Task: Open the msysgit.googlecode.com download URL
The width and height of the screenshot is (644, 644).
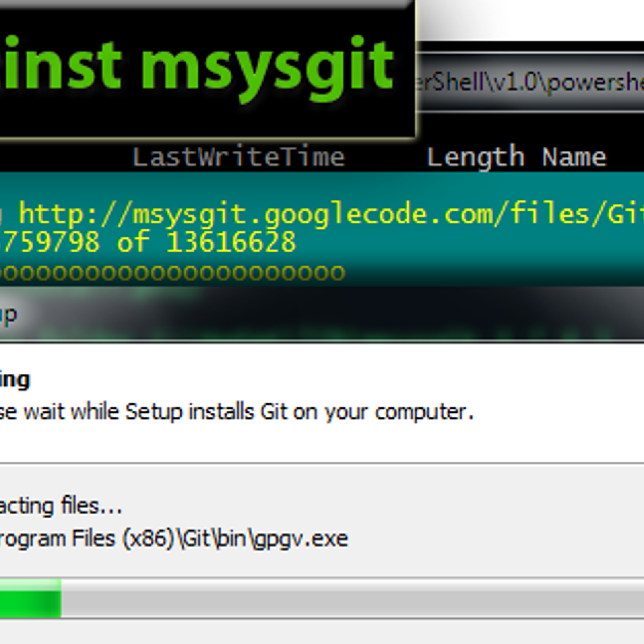Action: pos(331,214)
